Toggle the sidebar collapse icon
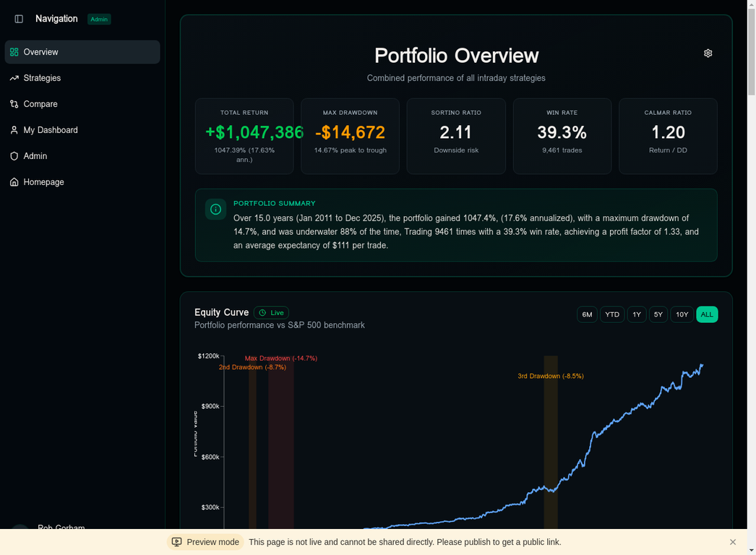Image resolution: width=756 pixels, height=555 pixels. [19, 19]
